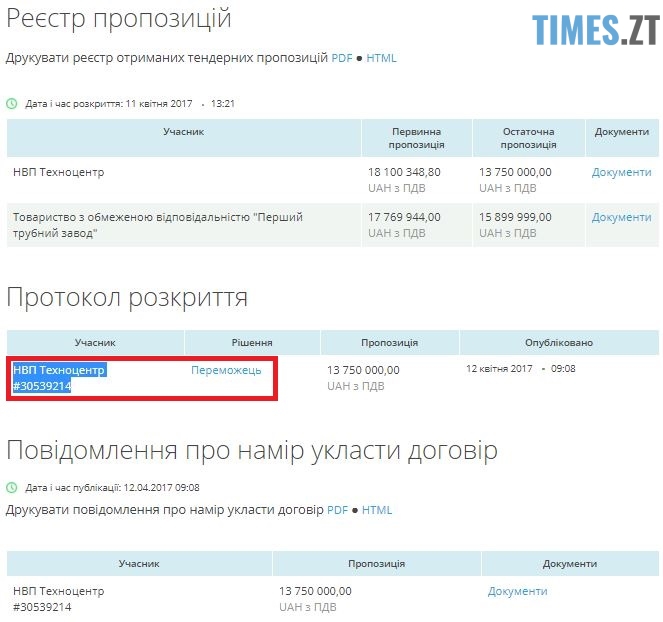This screenshot has width=663, height=622.
Task: Open PDF of the contract intent notice
Action: click(339, 510)
